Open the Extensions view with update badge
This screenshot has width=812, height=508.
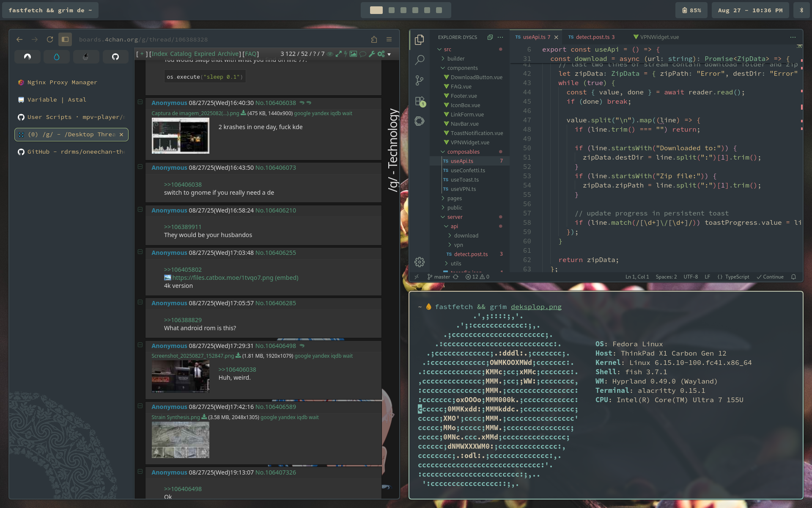pos(419,101)
